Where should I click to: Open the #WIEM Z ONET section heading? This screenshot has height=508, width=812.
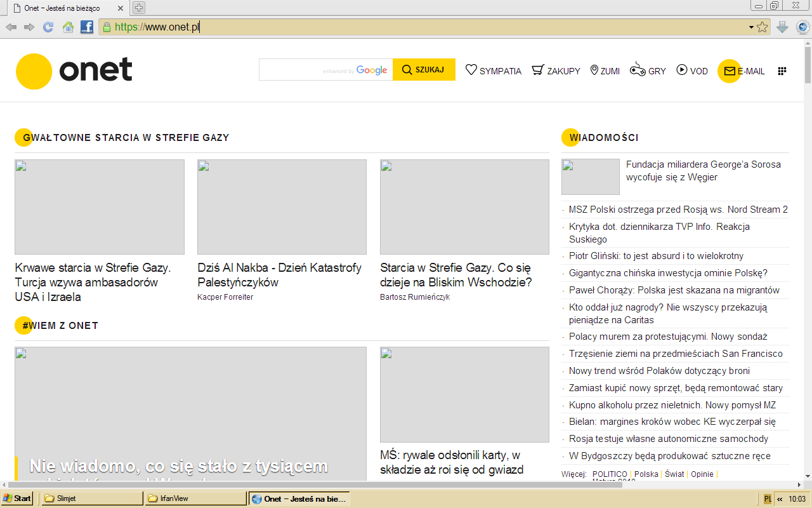[60, 326]
